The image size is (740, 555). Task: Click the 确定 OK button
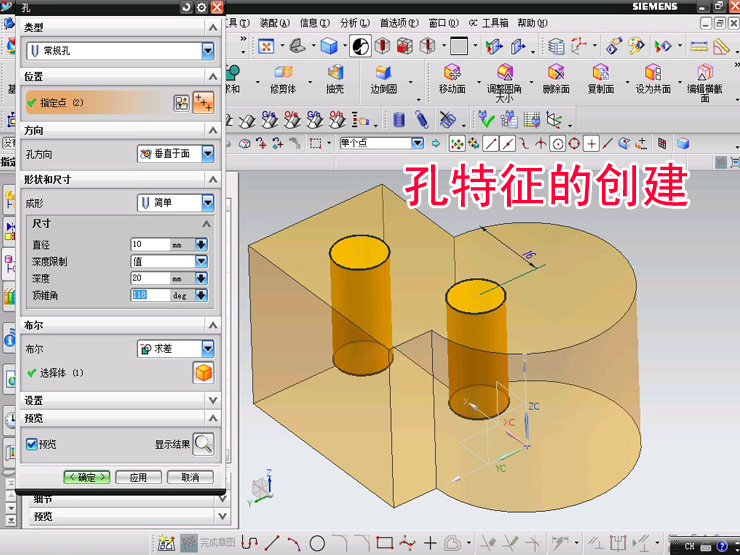[x=86, y=477]
